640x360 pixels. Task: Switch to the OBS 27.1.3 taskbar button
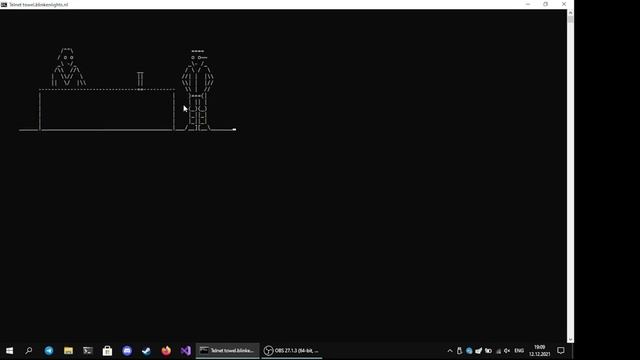[x=292, y=351]
